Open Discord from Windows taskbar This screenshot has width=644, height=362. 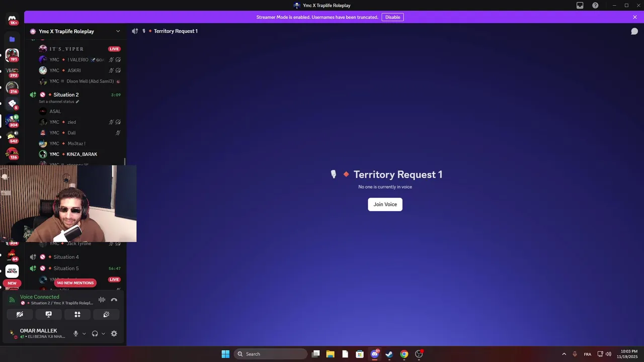374,354
